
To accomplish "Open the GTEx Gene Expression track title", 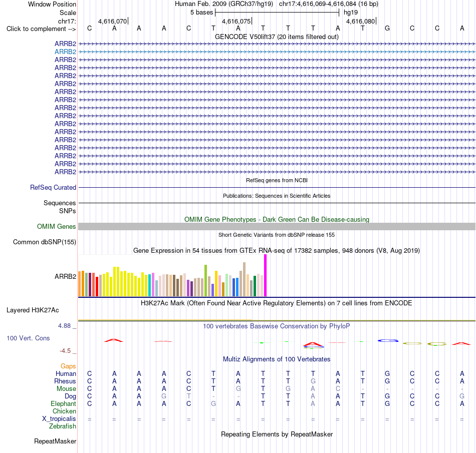I will [277, 250].
